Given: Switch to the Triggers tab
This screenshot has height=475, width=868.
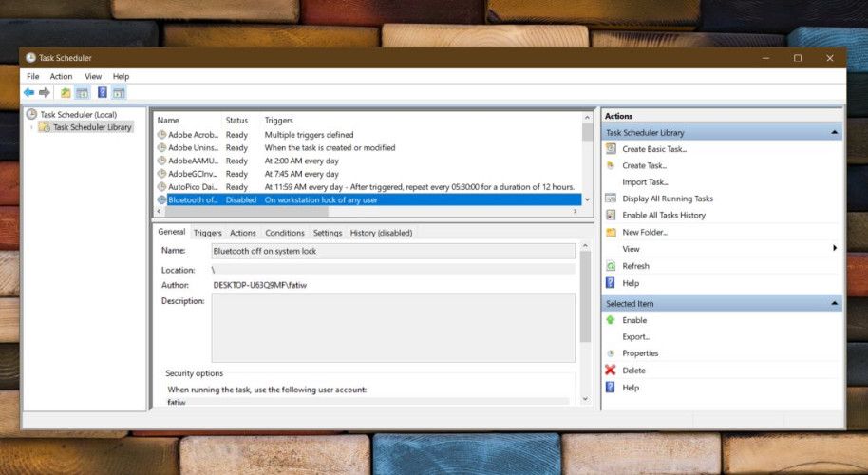Looking at the screenshot, I should point(207,233).
